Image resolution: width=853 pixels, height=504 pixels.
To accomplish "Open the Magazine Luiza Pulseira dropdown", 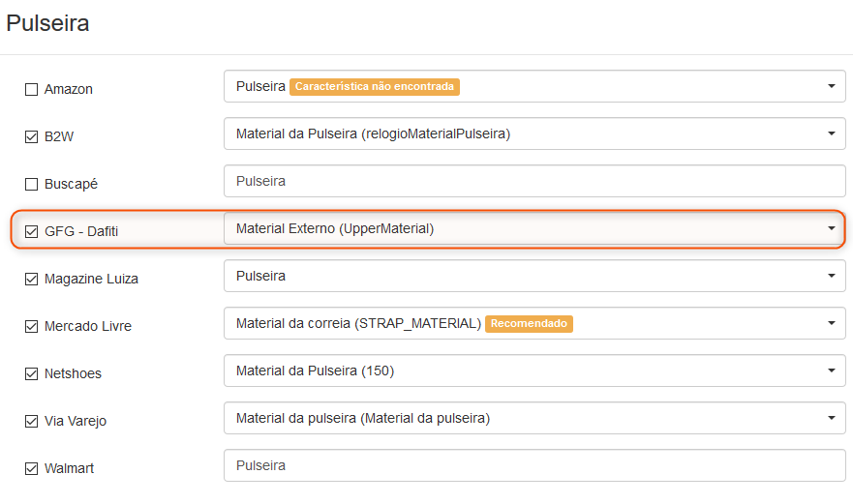I will [534, 276].
